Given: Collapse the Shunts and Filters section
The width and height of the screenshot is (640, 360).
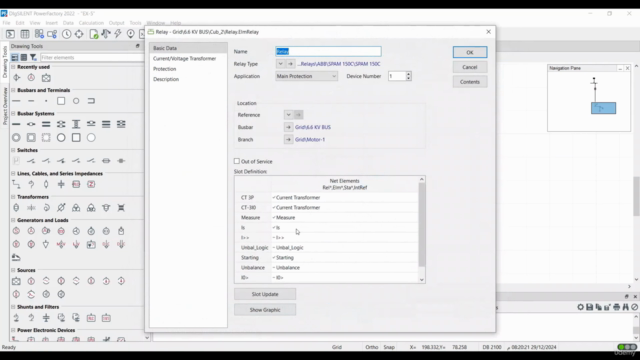Looking at the screenshot, I should (x=13, y=307).
